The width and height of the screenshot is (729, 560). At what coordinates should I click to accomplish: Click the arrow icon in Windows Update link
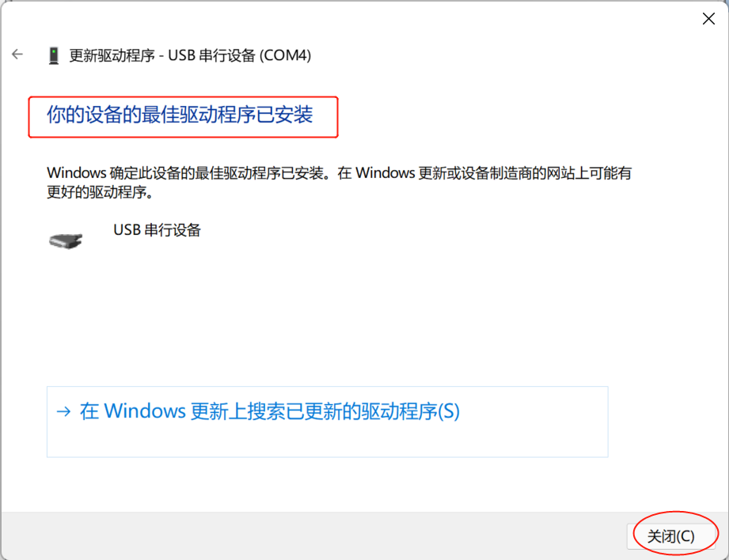pyautogui.click(x=63, y=411)
